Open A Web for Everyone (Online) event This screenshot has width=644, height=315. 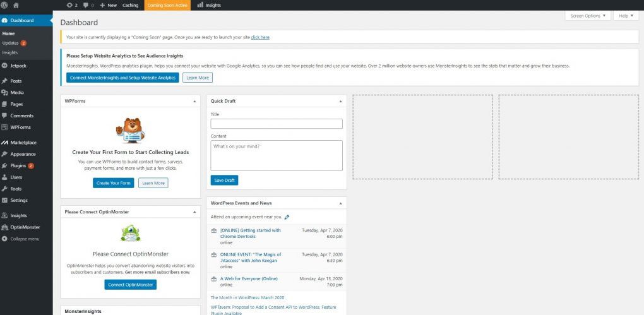point(249,279)
